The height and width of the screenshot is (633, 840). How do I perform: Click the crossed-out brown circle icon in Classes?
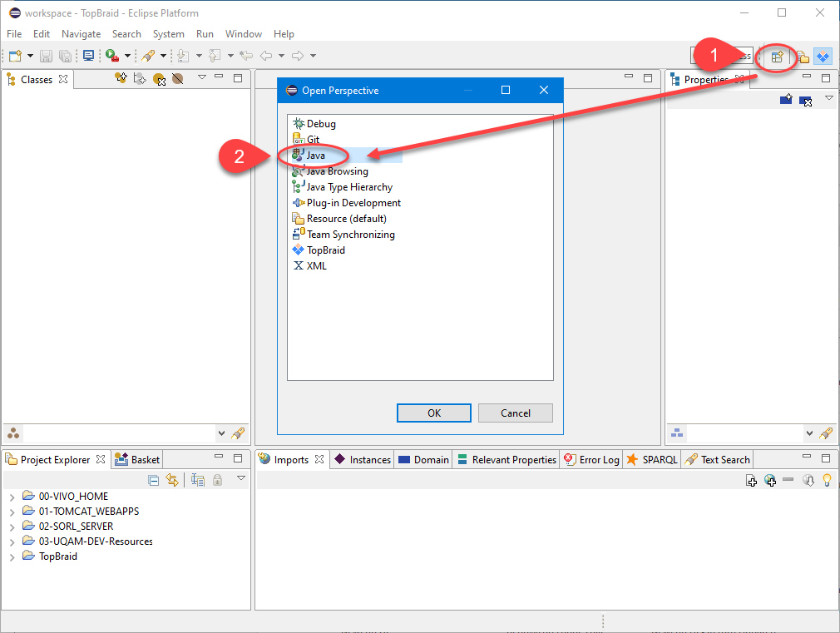point(178,79)
